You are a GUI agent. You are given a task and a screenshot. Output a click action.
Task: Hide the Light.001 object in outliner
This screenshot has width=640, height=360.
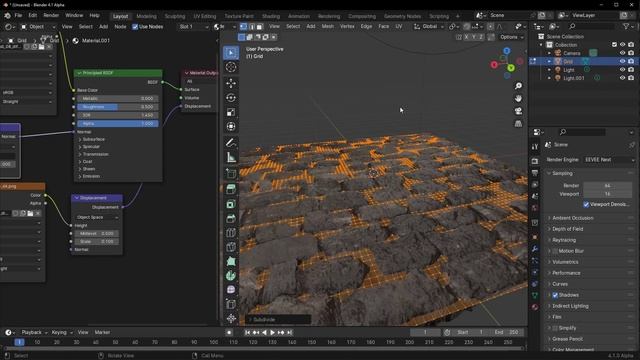click(x=622, y=78)
